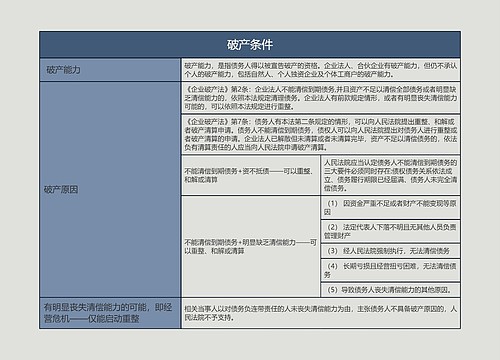The height and width of the screenshot is (360, 500).
Task: Click item '(2) 法定代表人下落不明'
Action: [391, 231]
